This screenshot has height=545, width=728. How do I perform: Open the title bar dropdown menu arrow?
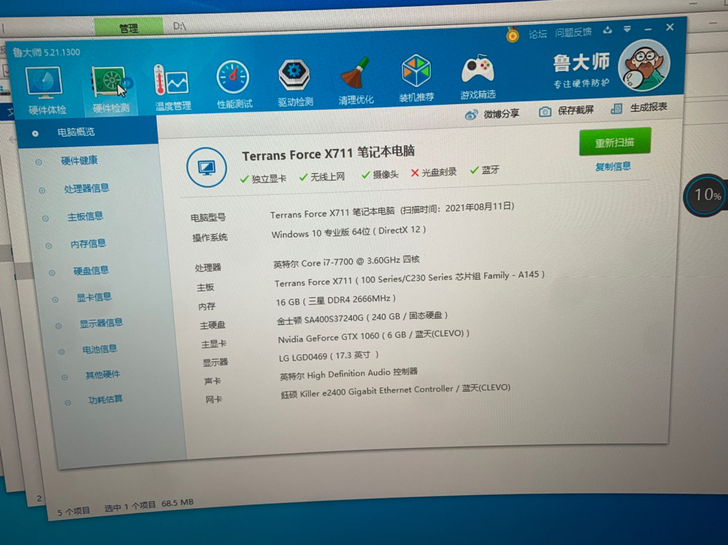point(627,29)
